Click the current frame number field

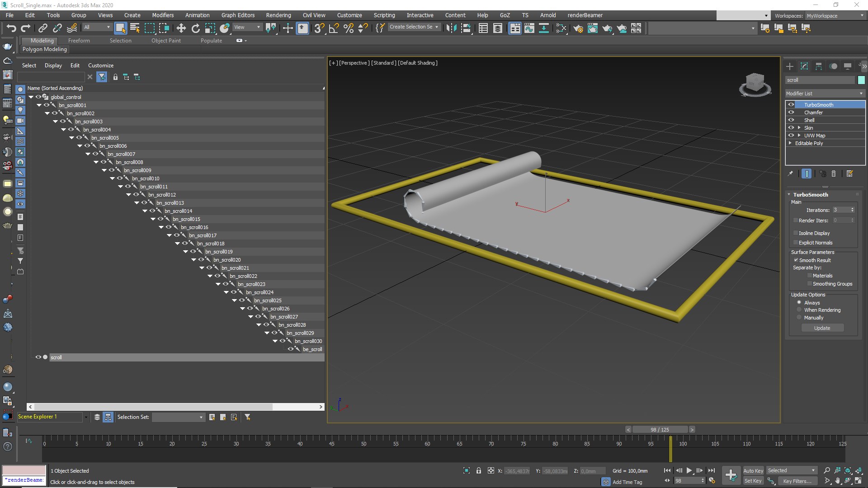point(687,481)
